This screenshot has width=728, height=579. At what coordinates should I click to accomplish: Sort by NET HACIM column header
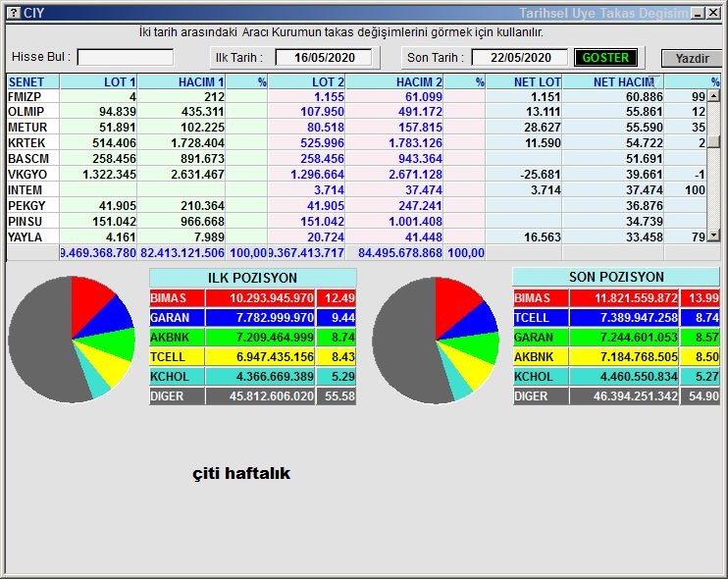click(x=613, y=82)
